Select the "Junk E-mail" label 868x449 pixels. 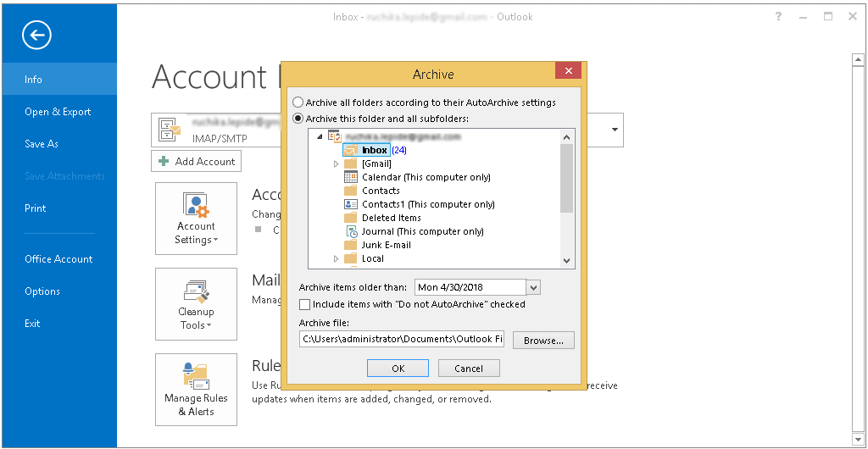[x=387, y=245]
